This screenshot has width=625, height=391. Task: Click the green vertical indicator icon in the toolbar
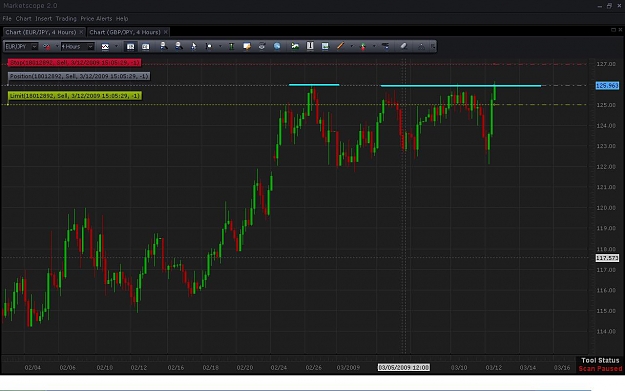pyautogui.click(x=231, y=47)
